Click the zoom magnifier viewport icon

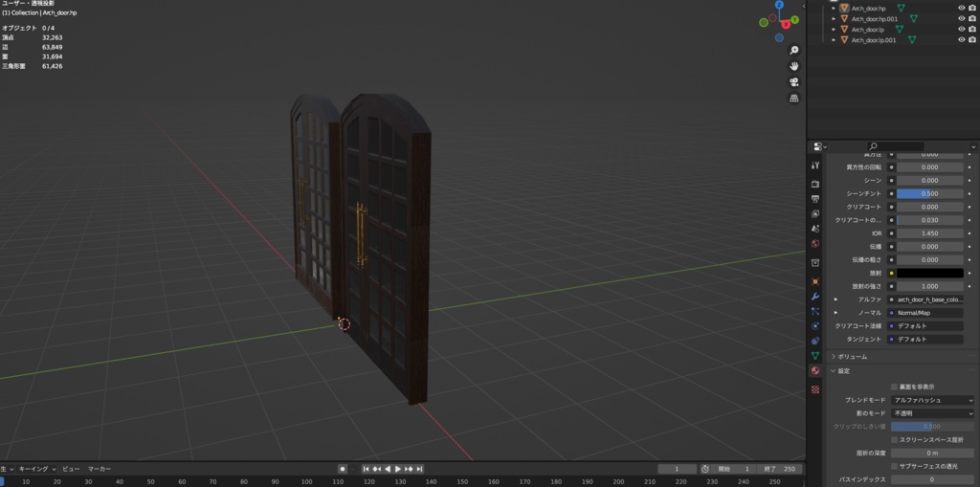pyautogui.click(x=793, y=50)
